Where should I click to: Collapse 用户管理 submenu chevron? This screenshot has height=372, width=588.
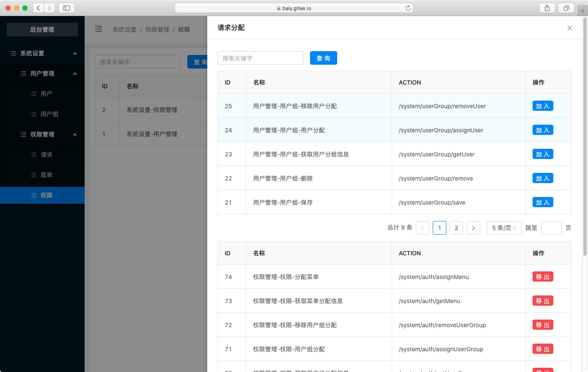click(x=75, y=74)
